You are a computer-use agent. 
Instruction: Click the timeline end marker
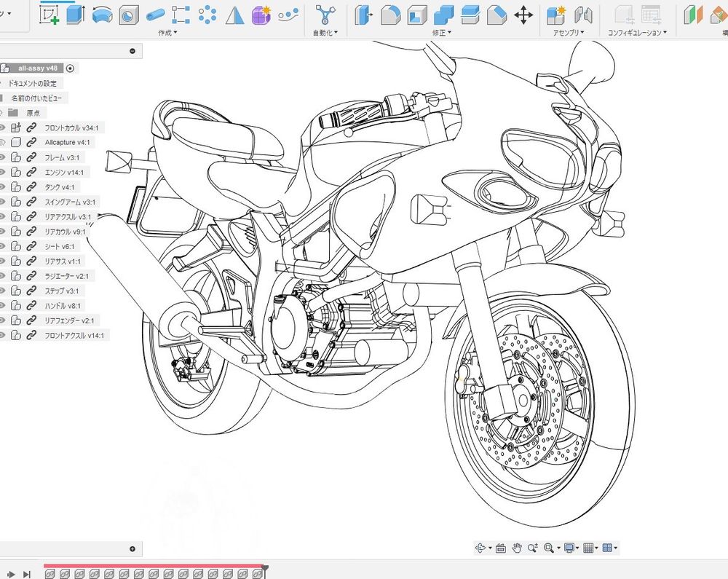coord(265,567)
